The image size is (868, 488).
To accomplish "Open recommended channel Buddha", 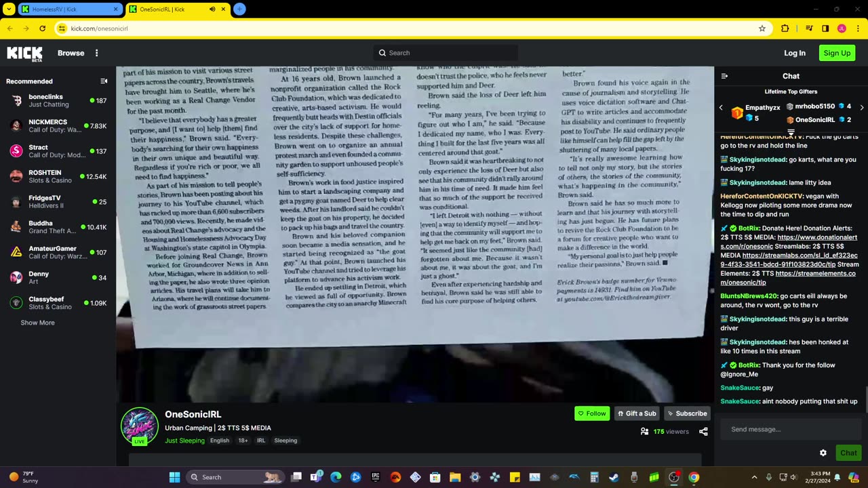I will 58,227.
